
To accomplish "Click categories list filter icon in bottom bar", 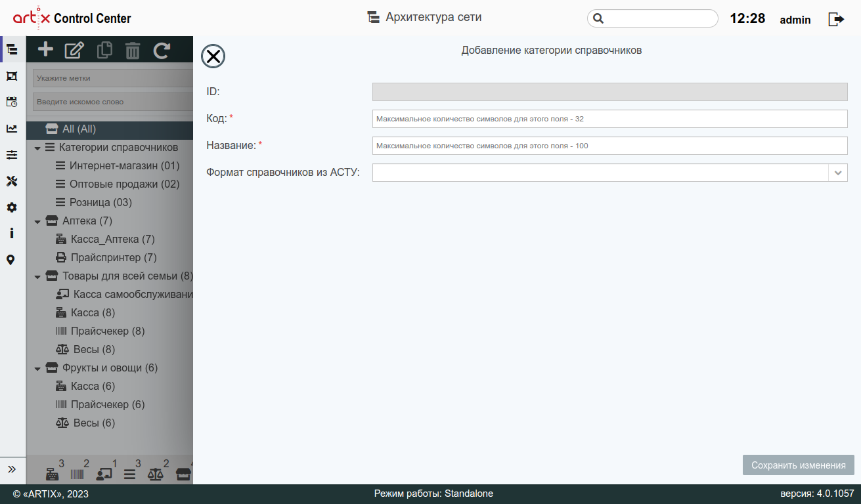I will 129,474.
